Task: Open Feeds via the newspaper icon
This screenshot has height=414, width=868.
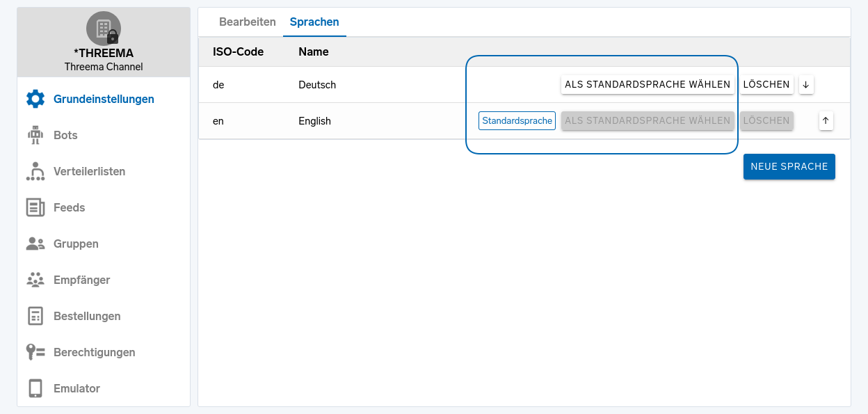Action: tap(35, 207)
